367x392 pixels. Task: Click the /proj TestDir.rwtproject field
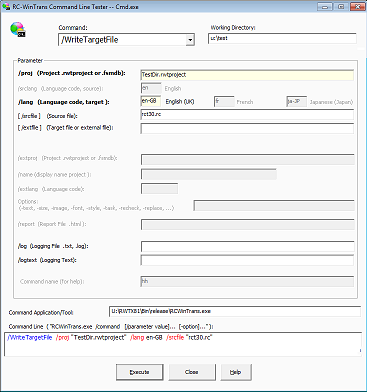[247, 75]
